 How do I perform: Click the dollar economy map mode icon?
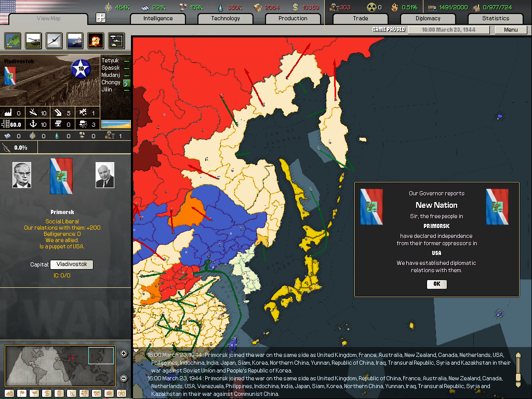click(47, 393)
